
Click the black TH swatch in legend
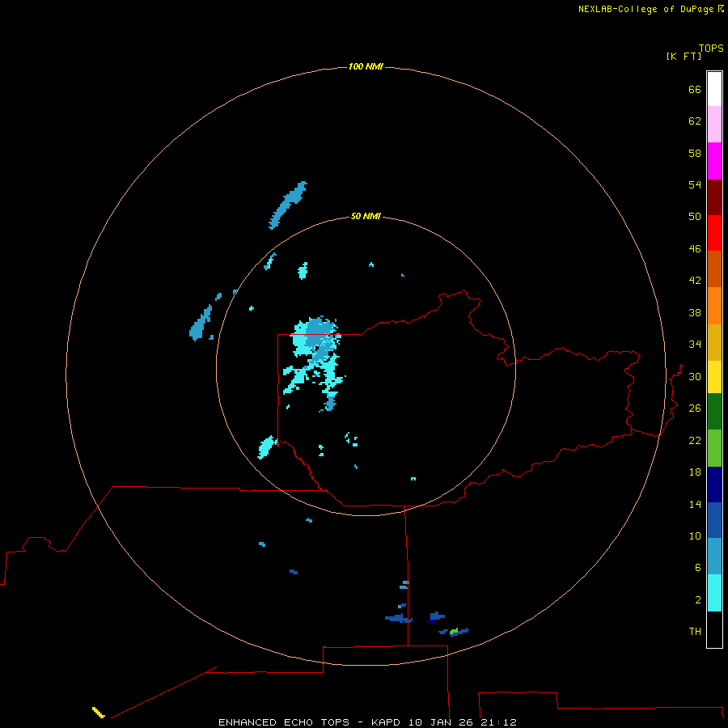(714, 629)
